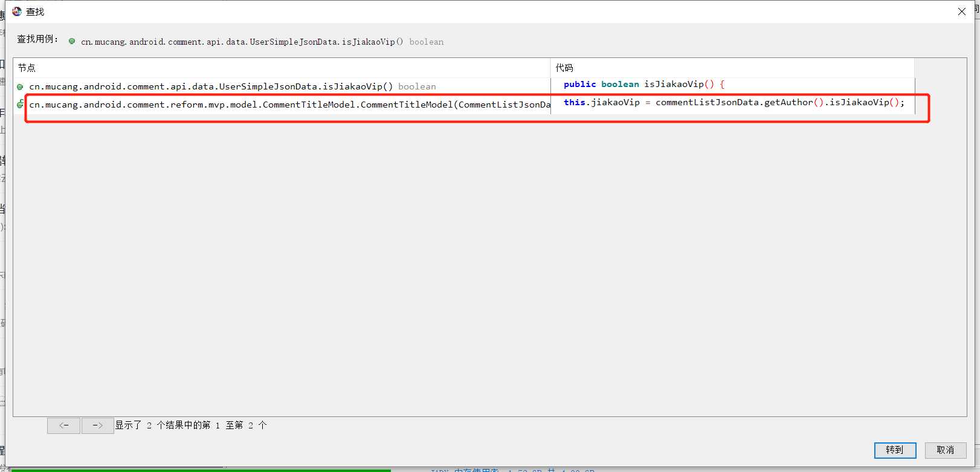Click the 取消 button
Viewport: 980px width, 472px height.
946,450
